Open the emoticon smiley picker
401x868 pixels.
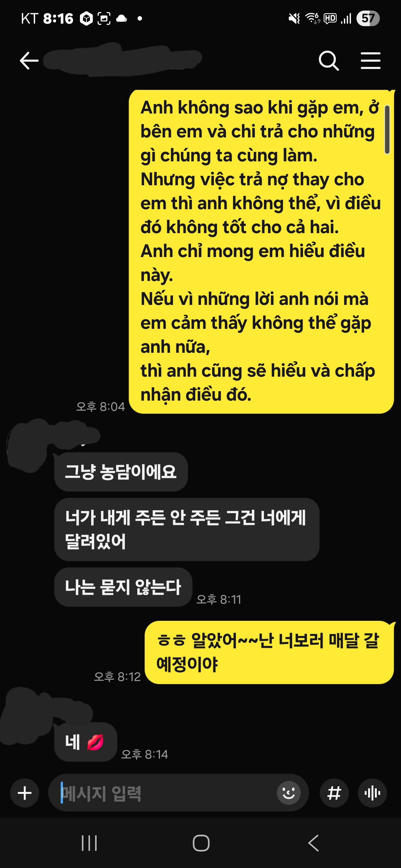(x=289, y=793)
